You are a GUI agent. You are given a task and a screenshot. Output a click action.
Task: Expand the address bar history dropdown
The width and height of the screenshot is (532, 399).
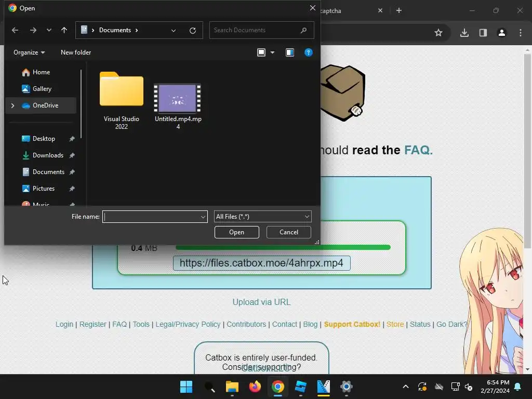pyautogui.click(x=174, y=31)
